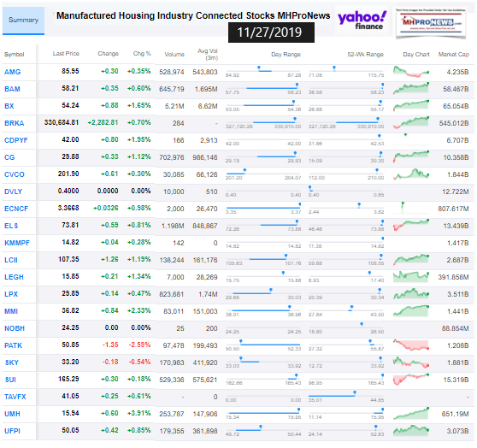Click the UMH day chart sparkline
The width and height of the screenshot is (477, 448).
click(411, 414)
